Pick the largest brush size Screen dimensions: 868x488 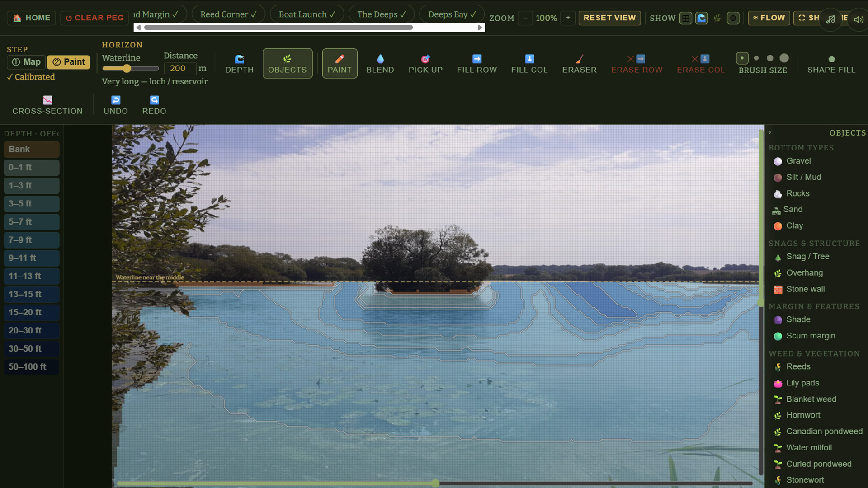click(784, 58)
